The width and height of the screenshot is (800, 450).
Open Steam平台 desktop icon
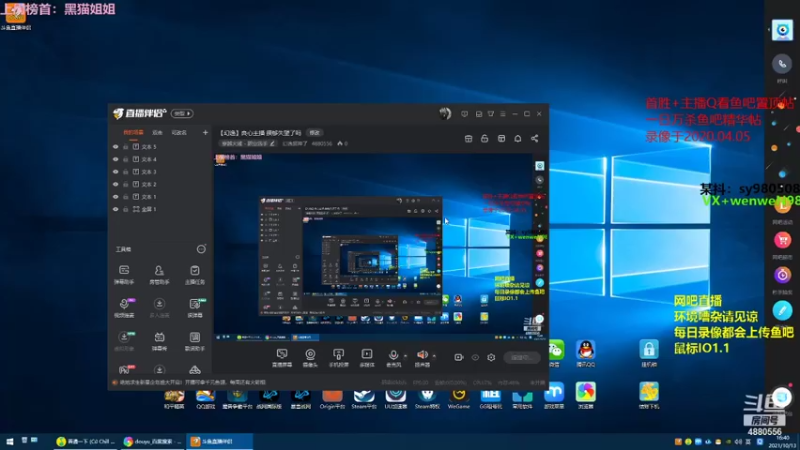[x=364, y=399]
